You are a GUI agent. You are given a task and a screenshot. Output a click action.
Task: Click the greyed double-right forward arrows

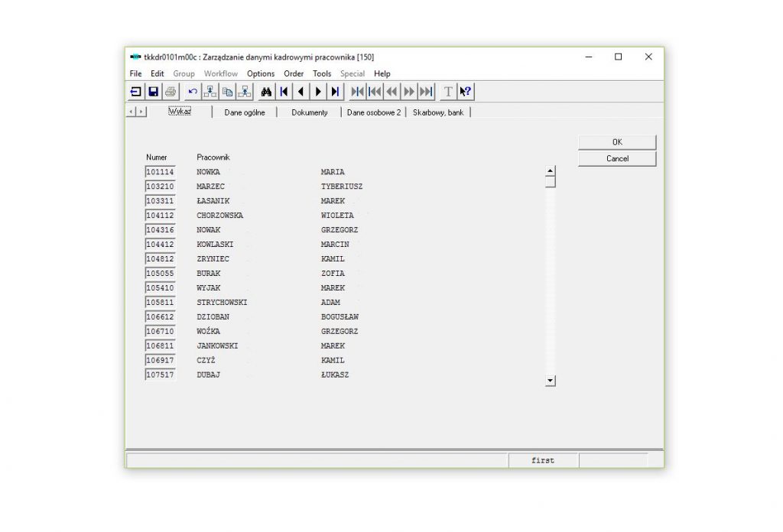(x=409, y=92)
